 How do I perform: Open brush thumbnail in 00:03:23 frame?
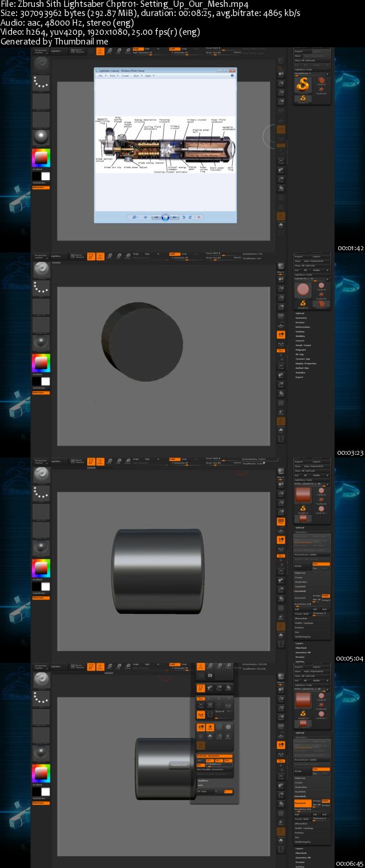pyautogui.click(x=41, y=270)
